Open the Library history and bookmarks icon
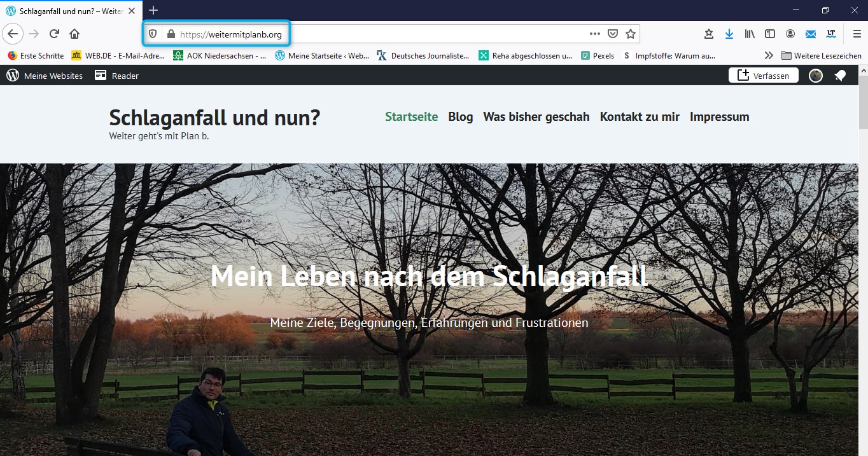Screen dimensions: 868x456 click(x=750, y=34)
